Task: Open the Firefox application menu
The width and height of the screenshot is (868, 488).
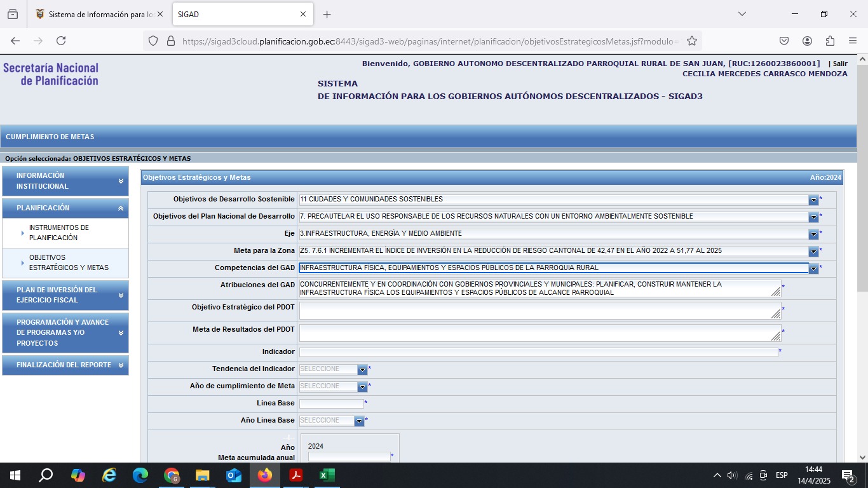Action: (853, 41)
